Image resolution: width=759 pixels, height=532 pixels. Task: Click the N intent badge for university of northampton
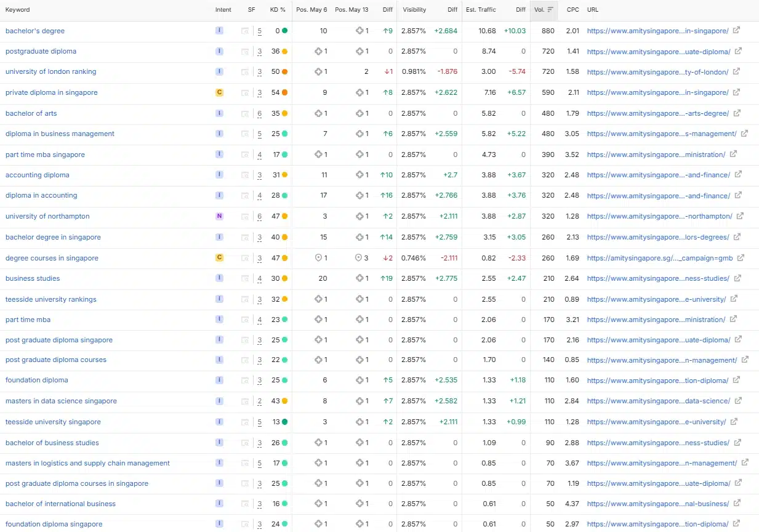[x=219, y=216]
